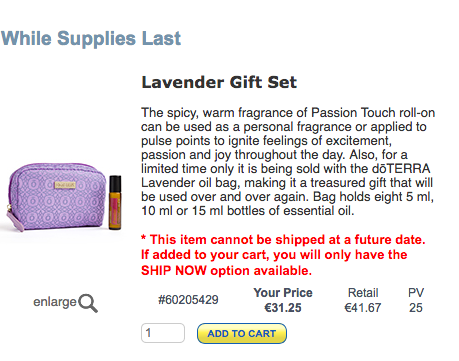
Task: Click the ADD TO CART button
Action: [x=242, y=333]
